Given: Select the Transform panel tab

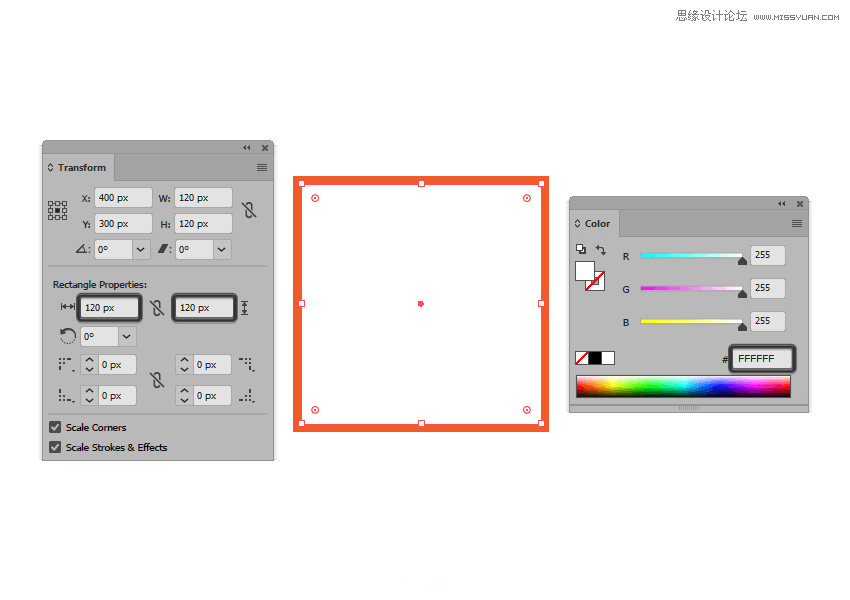Looking at the screenshot, I should (x=80, y=168).
